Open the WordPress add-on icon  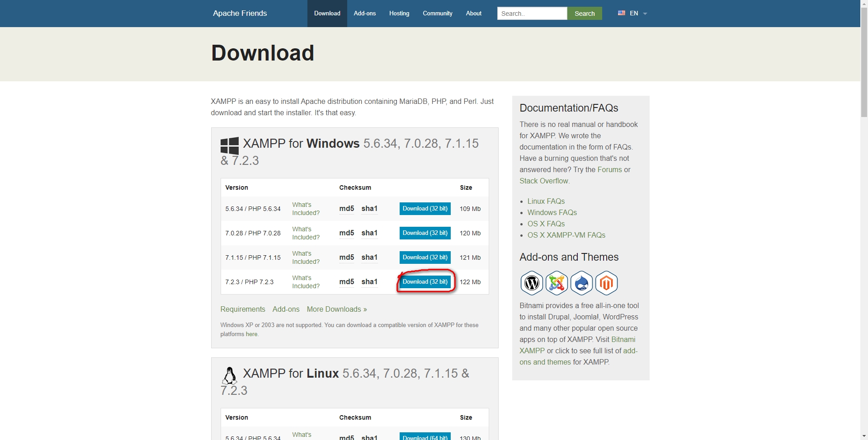coord(532,283)
